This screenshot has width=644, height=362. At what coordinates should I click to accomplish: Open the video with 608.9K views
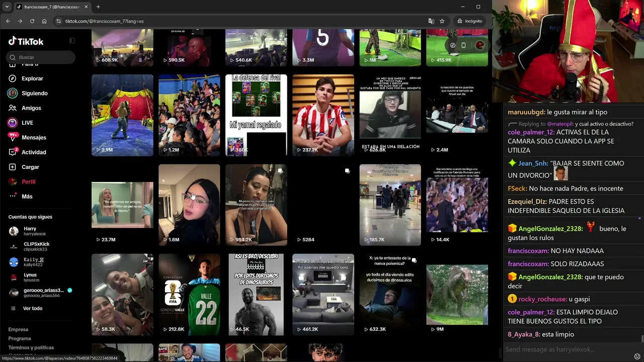122,47
